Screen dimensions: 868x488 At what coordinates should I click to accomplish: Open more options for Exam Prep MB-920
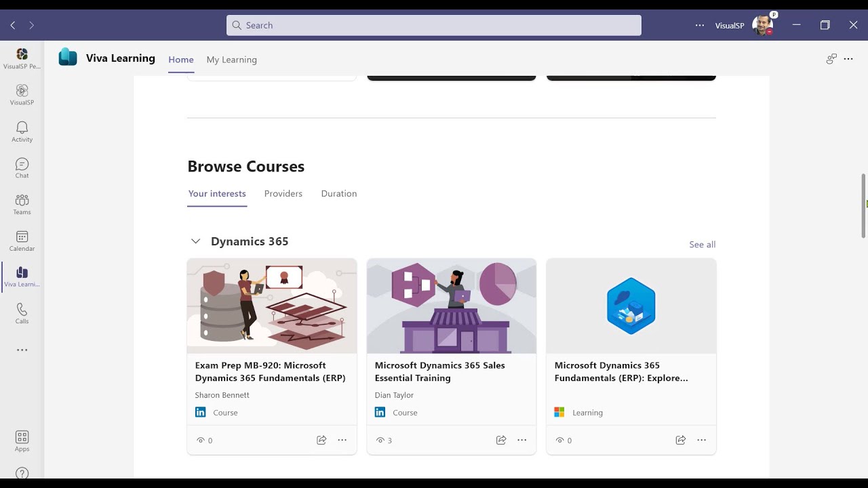[342, 440]
